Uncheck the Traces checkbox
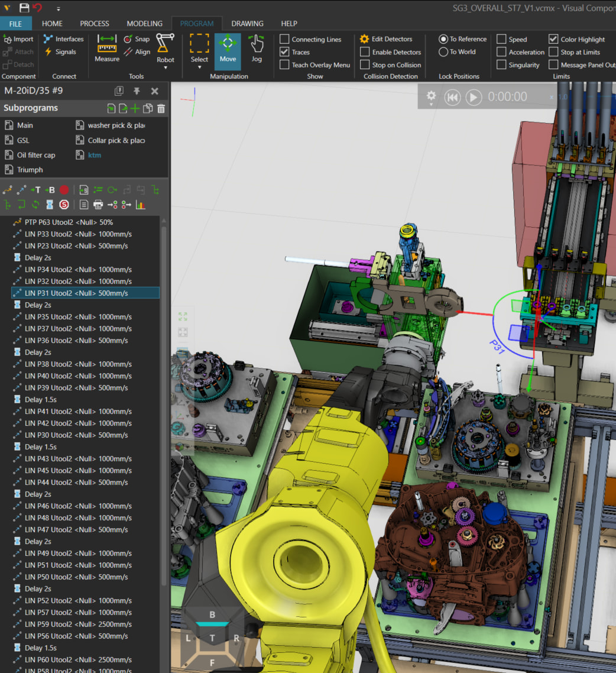Screen dimensions: 616x673 [x=284, y=52]
